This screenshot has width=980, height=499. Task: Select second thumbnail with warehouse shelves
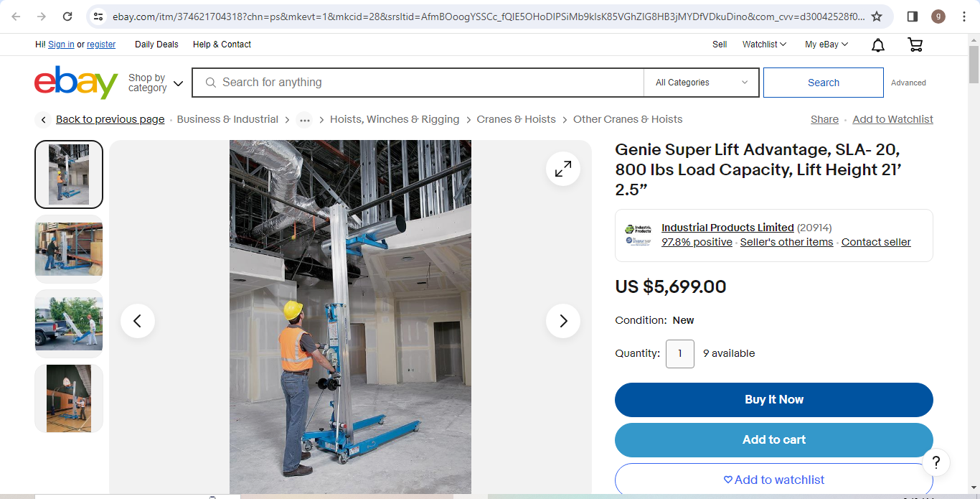69,249
